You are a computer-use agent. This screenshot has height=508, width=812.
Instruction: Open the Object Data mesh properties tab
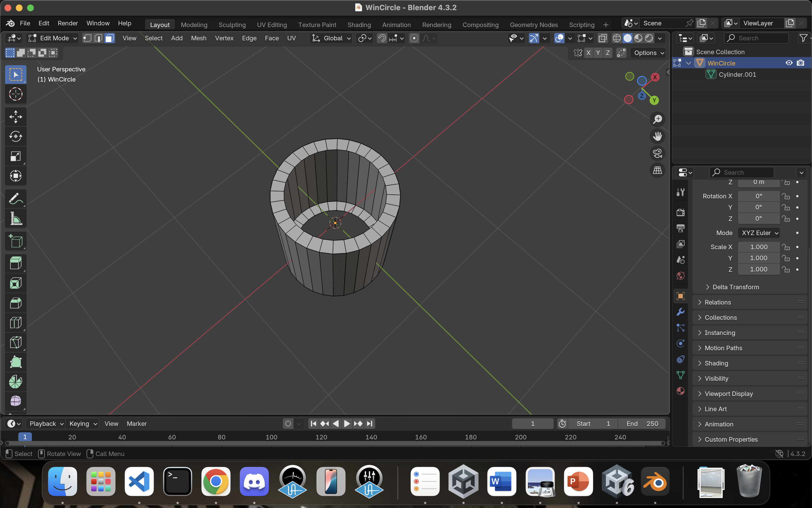click(680, 375)
